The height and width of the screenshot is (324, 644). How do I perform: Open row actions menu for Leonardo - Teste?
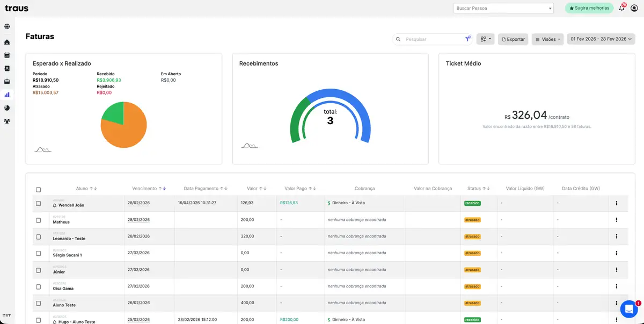(x=616, y=236)
